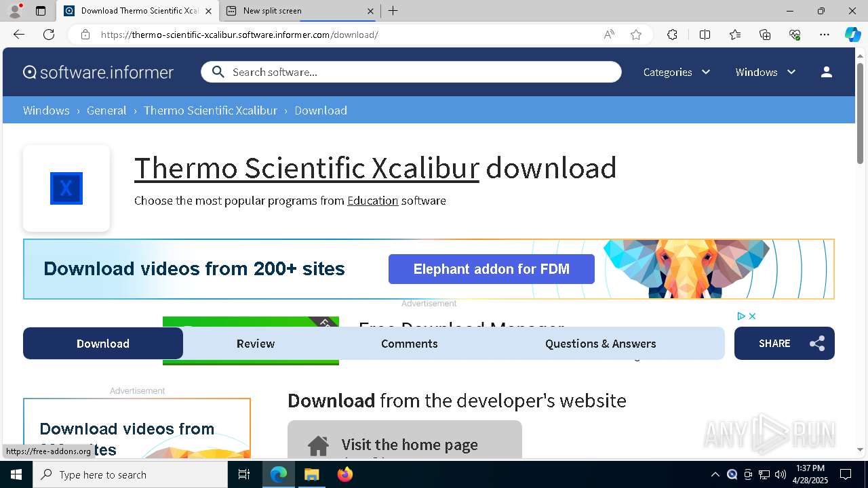Image resolution: width=868 pixels, height=488 pixels.
Task: Open the Thermo Scientific Xcalibur title link
Action: pos(307,167)
